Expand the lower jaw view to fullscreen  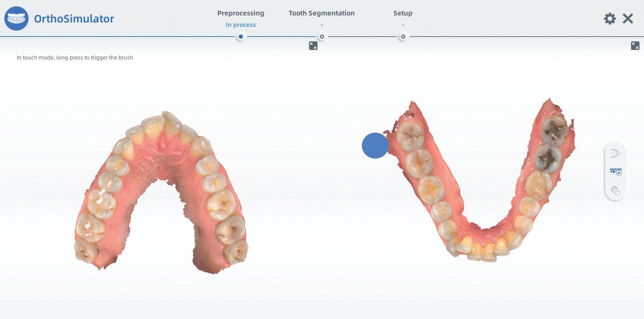pyautogui.click(x=635, y=46)
